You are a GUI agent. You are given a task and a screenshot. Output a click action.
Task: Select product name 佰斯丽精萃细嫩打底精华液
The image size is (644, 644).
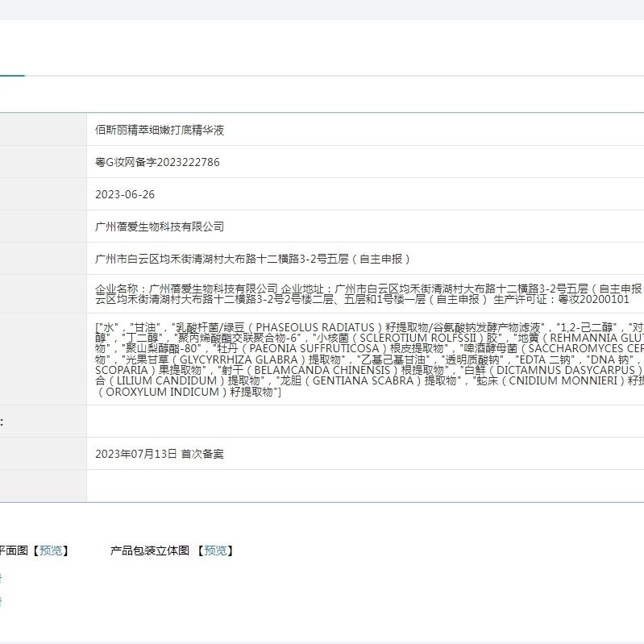click(x=160, y=131)
